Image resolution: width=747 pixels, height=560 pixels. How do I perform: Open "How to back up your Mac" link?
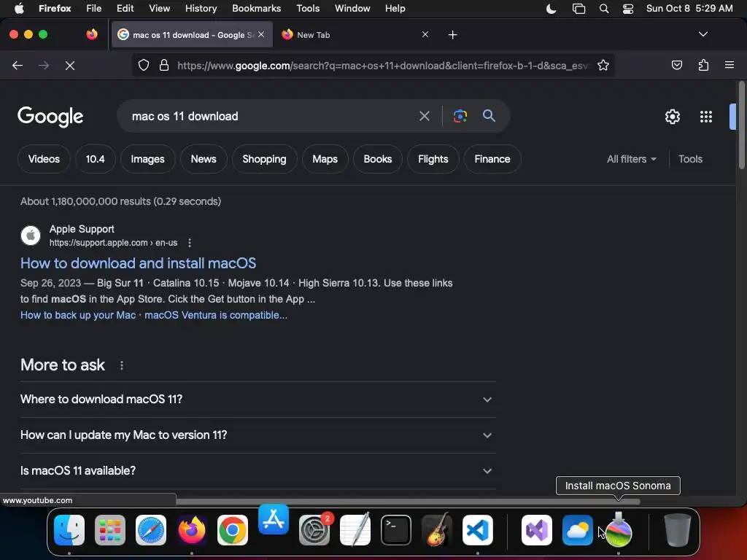tap(78, 315)
